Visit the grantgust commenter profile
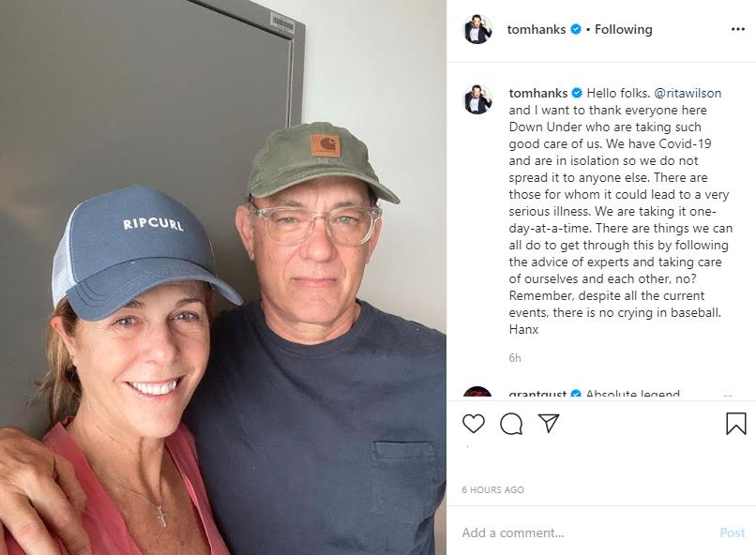756x555 pixels. (x=537, y=395)
